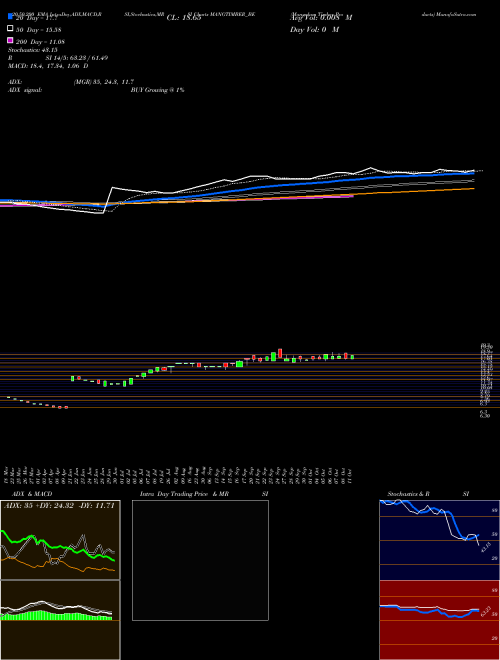Click the 'Day Vol: 0 M' label
The height and width of the screenshot is (660, 500).
[314, 29]
